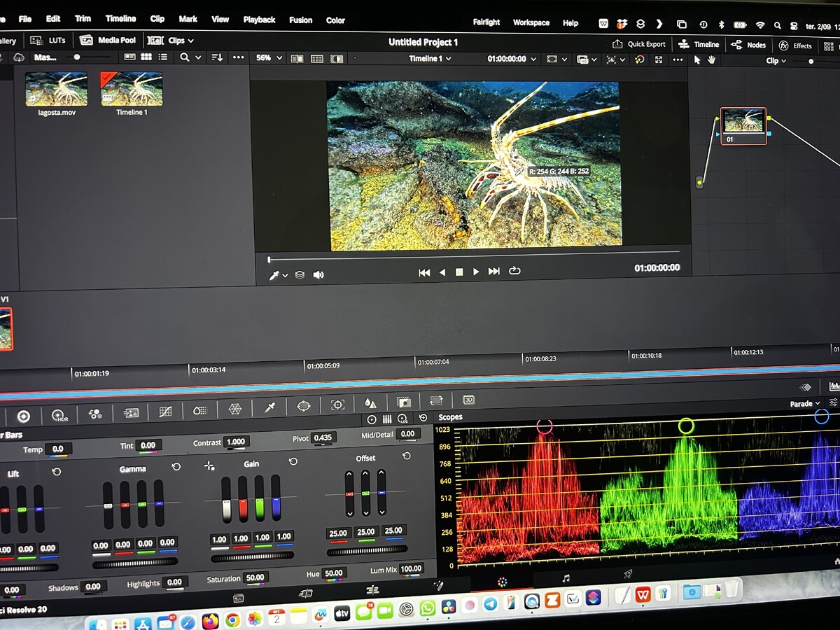This screenshot has width=840, height=630.
Task: Click the viewer playback scrubber bar
Action: click(x=473, y=255)
